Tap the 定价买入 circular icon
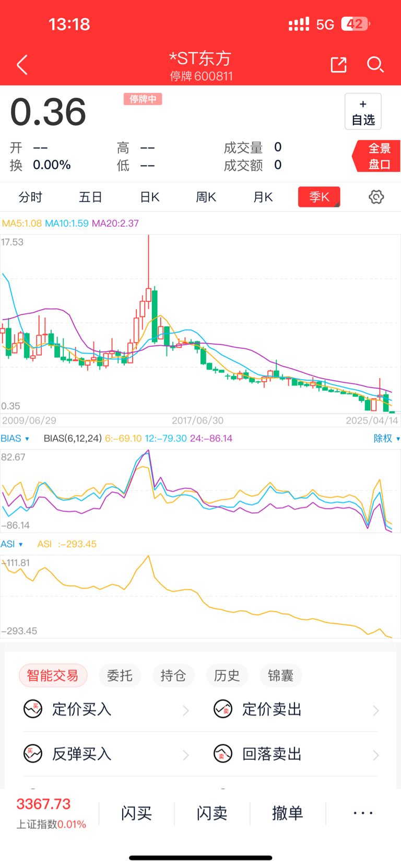 [x=33, y=709]
